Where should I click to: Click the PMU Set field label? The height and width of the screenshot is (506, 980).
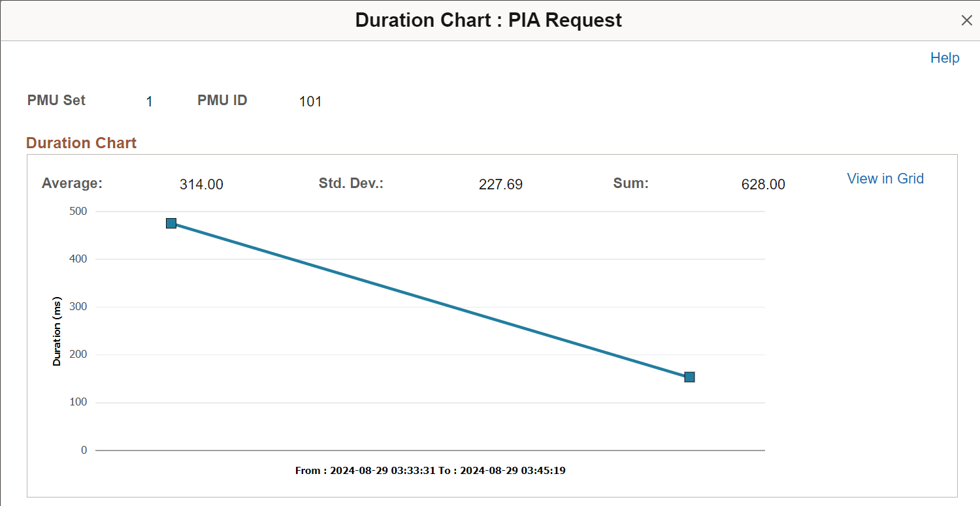(56, 100)
